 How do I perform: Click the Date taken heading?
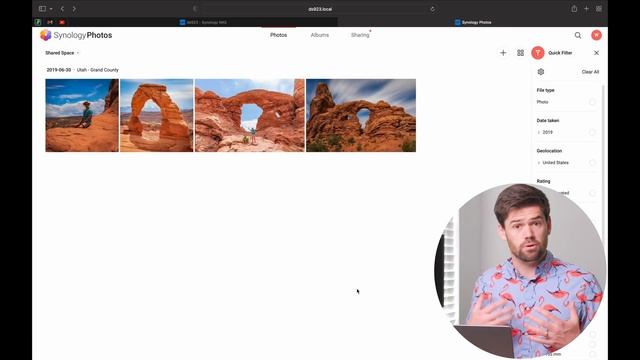548,120
